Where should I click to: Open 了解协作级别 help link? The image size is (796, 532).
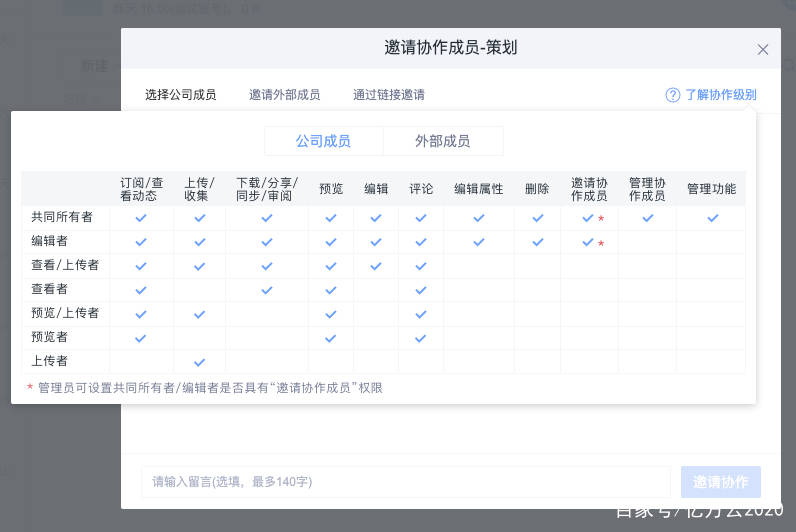pos(720,95)
